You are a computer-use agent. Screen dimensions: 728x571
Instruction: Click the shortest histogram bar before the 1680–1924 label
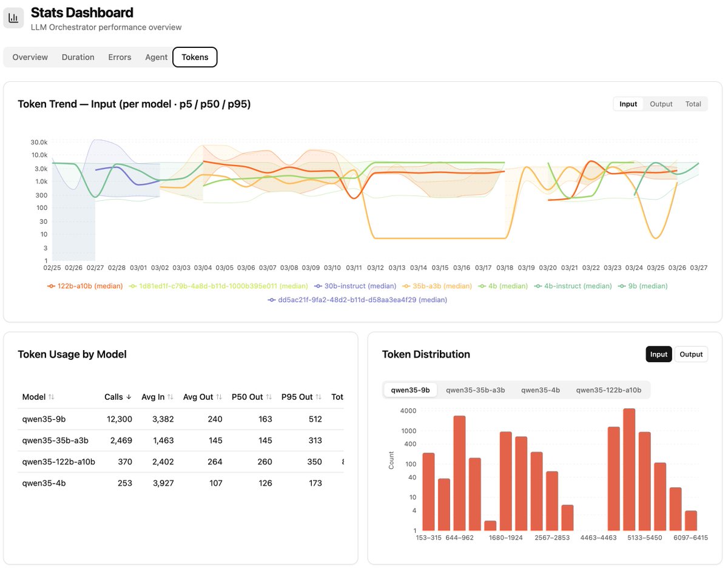pos(490,526)
